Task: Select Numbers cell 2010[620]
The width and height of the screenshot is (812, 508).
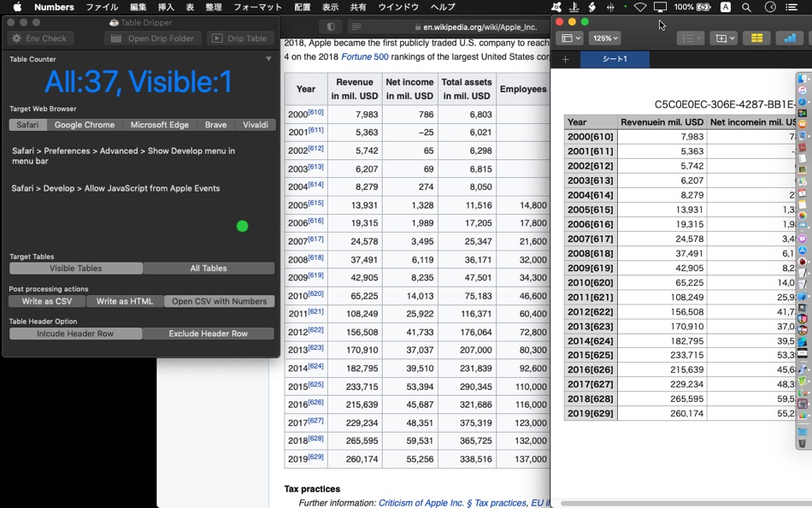Action: coord(591,282)
